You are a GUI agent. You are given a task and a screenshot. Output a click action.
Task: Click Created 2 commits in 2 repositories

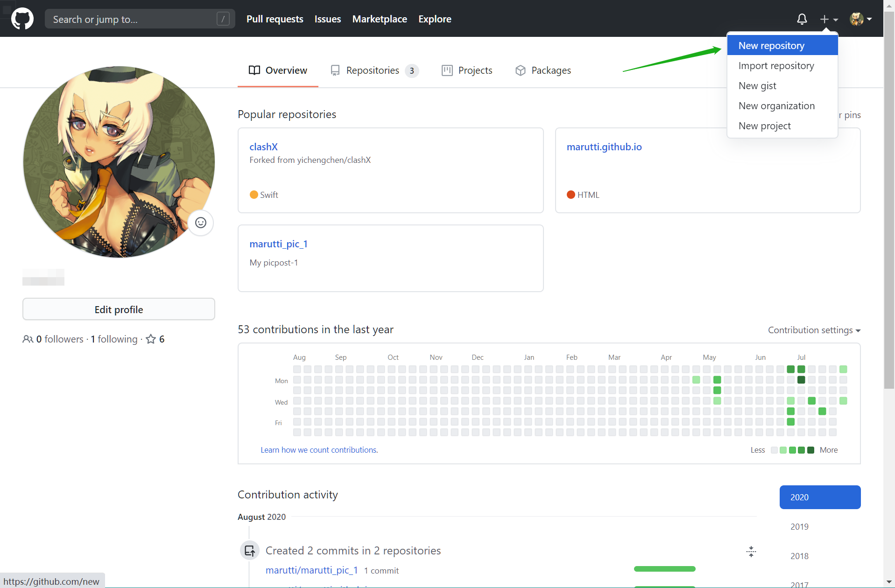click(x=353, y=551)
